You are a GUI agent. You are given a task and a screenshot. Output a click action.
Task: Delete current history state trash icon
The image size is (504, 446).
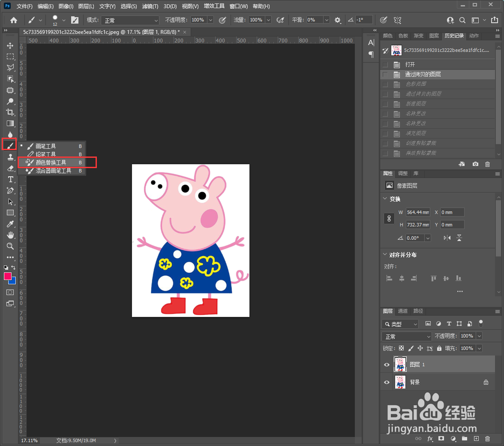tap(487, 164)
